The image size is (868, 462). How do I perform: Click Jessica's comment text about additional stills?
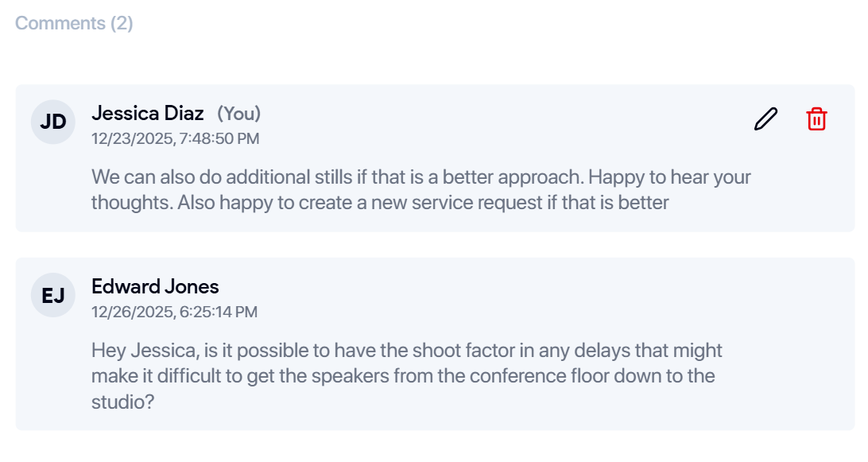click(x=397, y=189)
